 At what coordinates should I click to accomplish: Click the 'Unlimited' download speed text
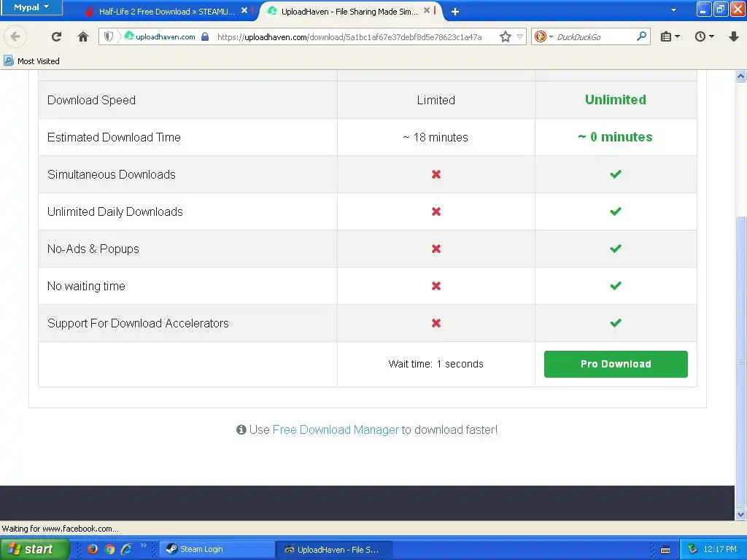[x=616, y=99]
